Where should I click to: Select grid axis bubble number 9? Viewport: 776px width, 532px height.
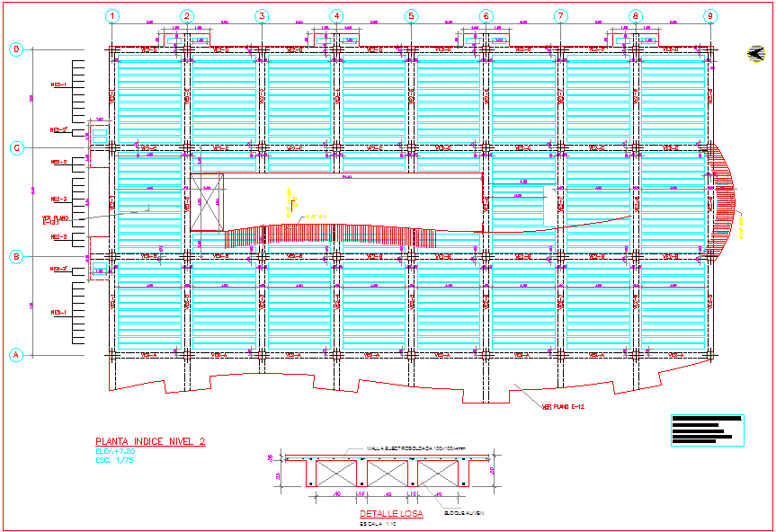click(x=710, y=16)
